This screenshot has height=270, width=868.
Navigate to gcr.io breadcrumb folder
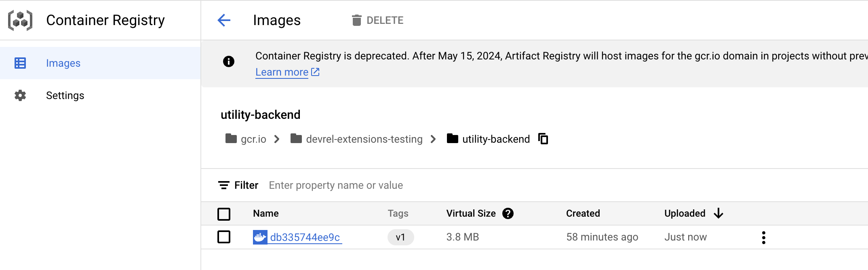tap(253, 139)
